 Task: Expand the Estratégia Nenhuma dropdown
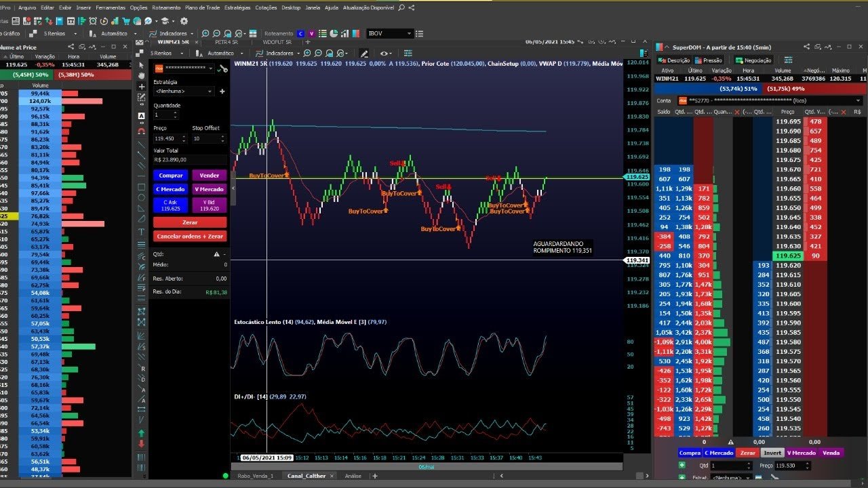183,91
